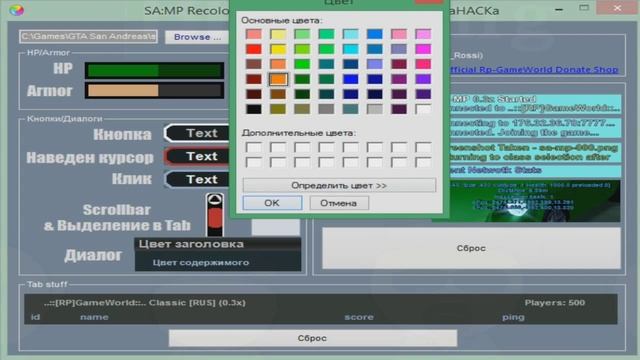Click Цвет заголовка dialog header
640x360 pixels.
[218, 244]
